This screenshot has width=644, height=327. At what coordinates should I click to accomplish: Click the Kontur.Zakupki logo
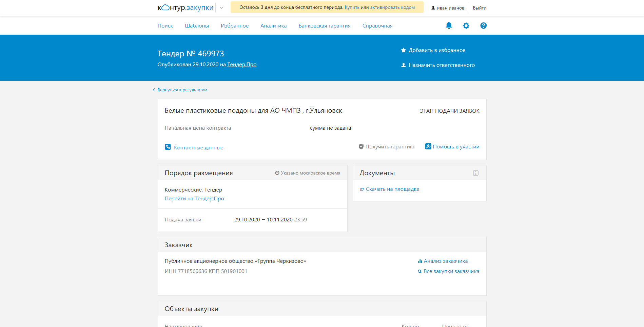(x=186, y=7)
